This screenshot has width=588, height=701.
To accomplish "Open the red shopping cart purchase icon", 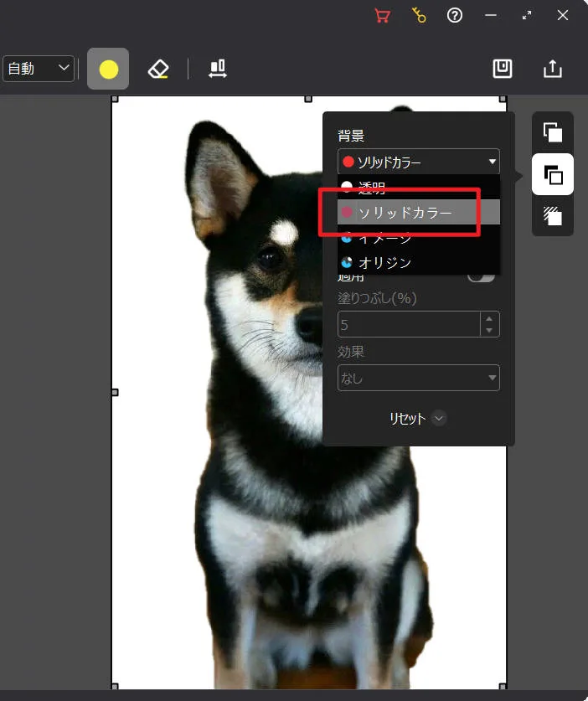I will click(382, 15).
